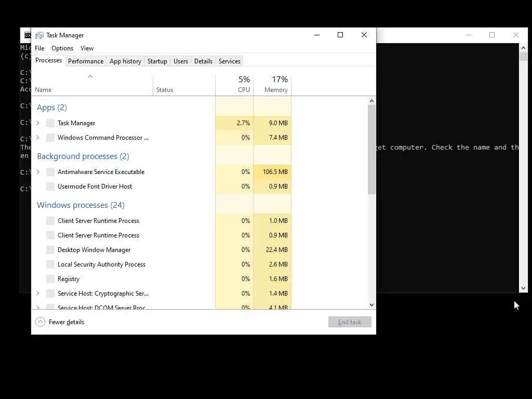Collapse view with Fewer details arrow icon
532x399 pixels.
[x=40, y=322]
